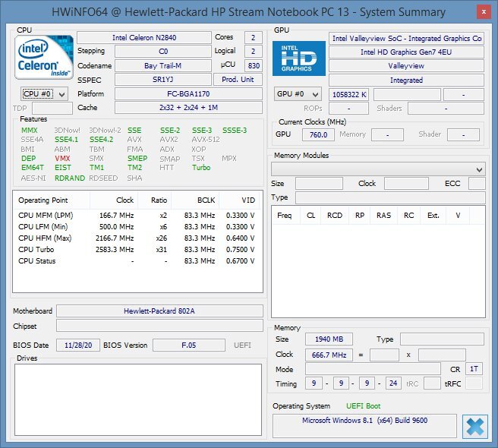Click the GPU memory value 1058322 K
Viewport: 498px width, 448px height.
tap(349, 95)
